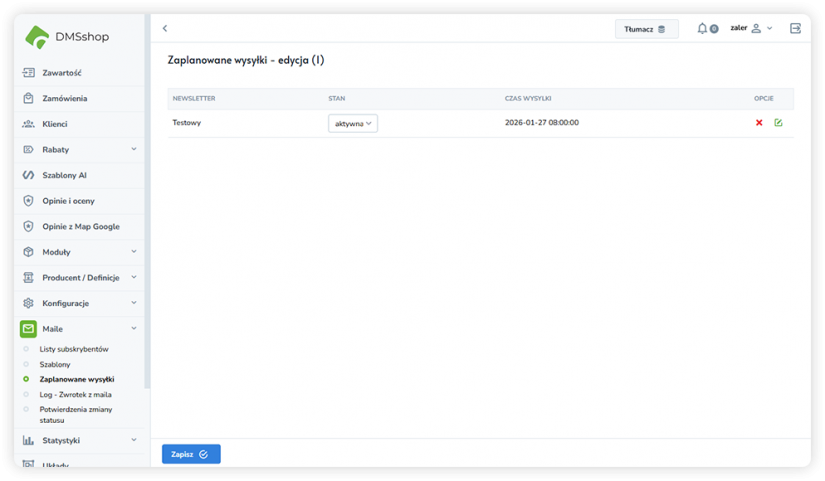Click the DMSshop logo
The width and height of the screenshot is (825, 481).
(x=68, y=37)
